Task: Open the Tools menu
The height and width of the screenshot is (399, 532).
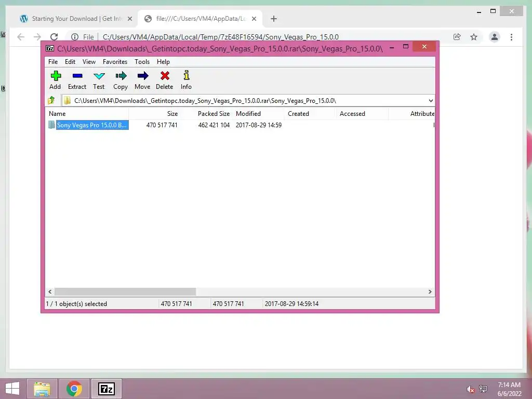Action: click(x=142, y=62)
